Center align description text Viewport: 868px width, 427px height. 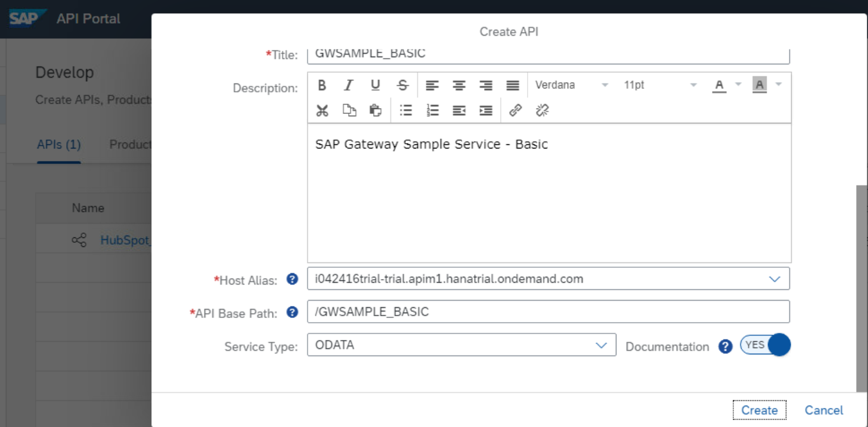click(x=459, y=85)
